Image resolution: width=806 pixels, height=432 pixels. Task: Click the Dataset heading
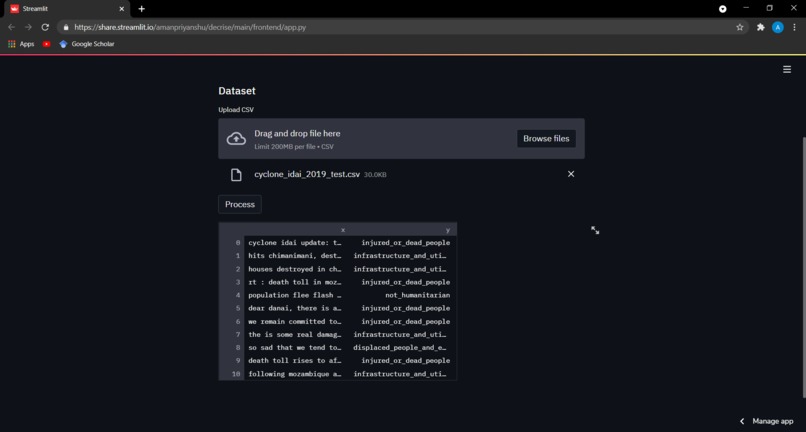click(236, 91)
